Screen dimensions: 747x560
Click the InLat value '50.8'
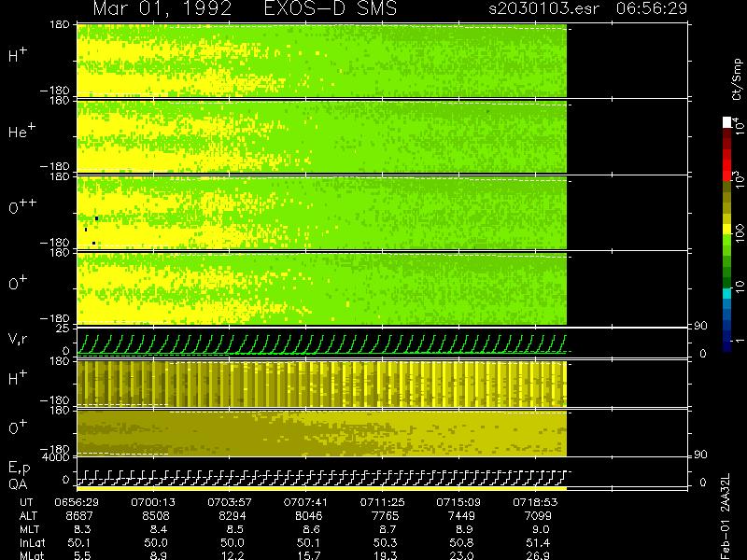click(x=461, y=542)
